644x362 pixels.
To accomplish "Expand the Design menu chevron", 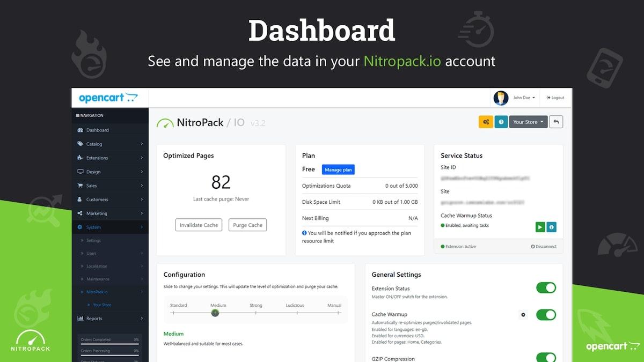I will pyautogui.click(x=142, y=172).
